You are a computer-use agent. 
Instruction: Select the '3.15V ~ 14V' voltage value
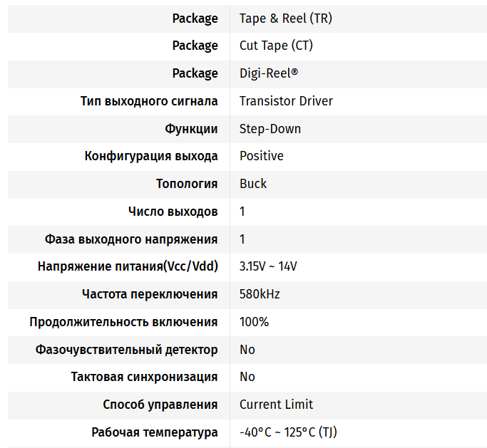268,266
